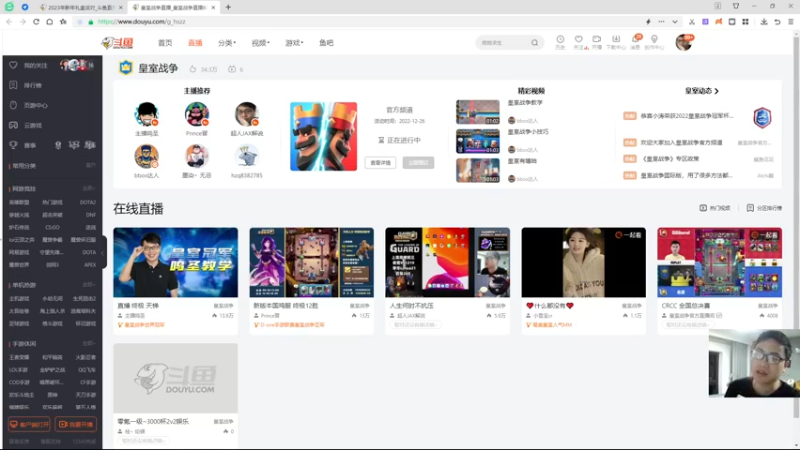Image resolution: width=800 pixels, height=450 pixels.
Task: Go to the 鱼吧 tab
Action: pos(326,43)
